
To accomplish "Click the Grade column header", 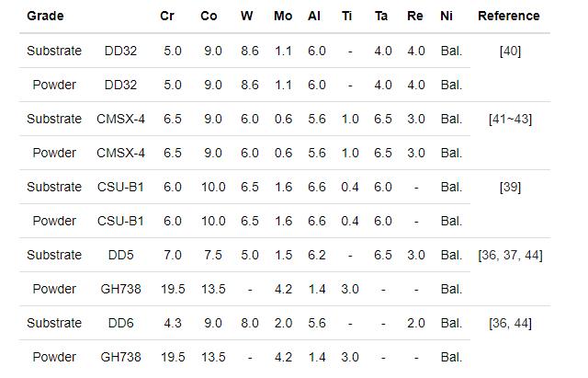I will 45,16.
